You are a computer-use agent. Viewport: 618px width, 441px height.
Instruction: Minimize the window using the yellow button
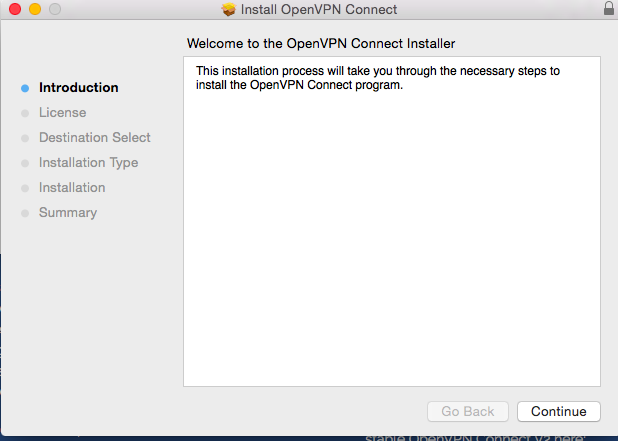pyautogui.click(x=35, y=9)
